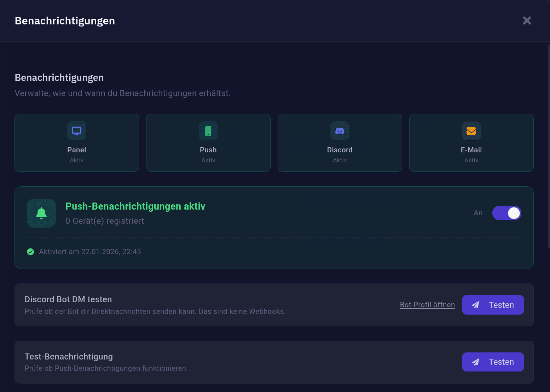Click the 'Aktiv' status under Discord
Viewport: 550px width, 392px height.
click(340, 160)
